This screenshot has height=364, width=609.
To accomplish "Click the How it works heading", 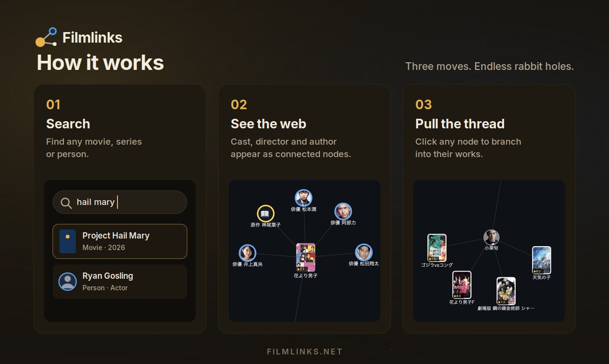I will 100,63.
